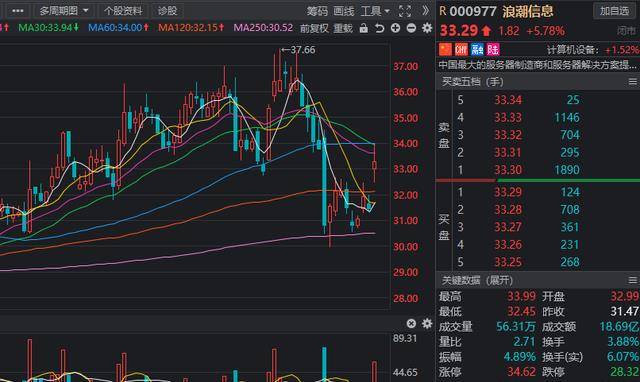
Task: Click the double-chevron collapse panel icon
Action: pyautogui.click(x=426, y=11)
